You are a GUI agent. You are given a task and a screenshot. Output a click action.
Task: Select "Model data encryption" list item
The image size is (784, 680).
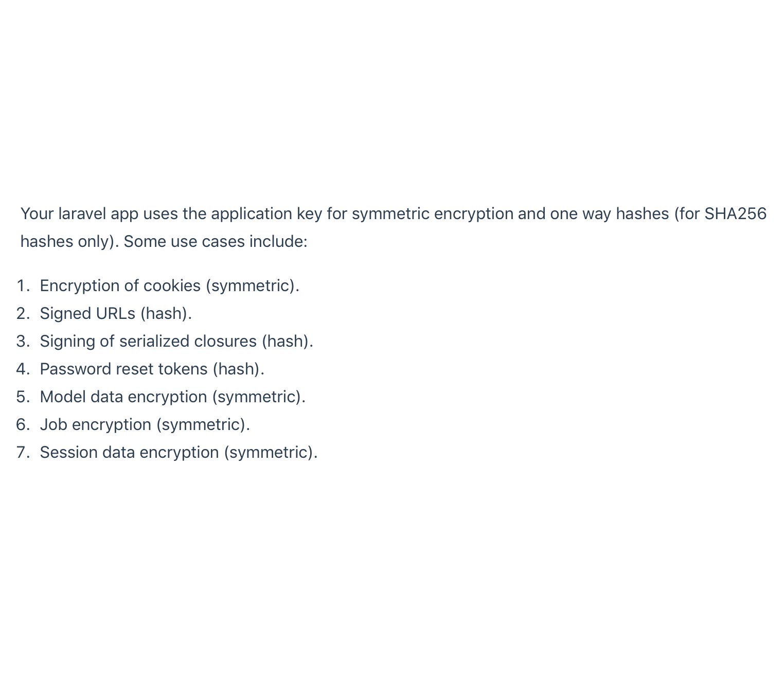click(x=172, y=397)
